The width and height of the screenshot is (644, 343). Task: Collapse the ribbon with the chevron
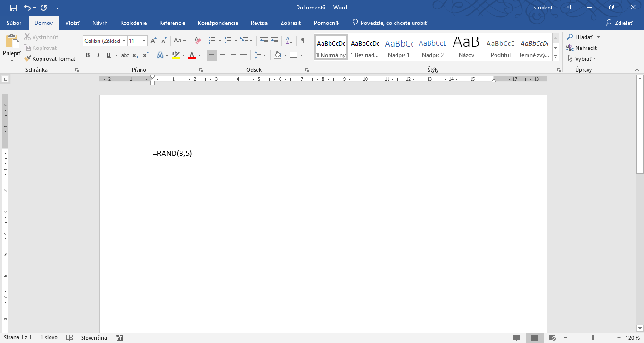tap(637, 70)
